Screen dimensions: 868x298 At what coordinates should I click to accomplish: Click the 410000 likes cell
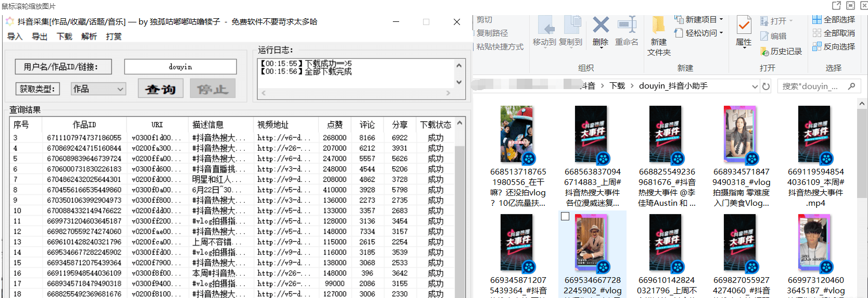pyautogui.click(x=335, y=190)
